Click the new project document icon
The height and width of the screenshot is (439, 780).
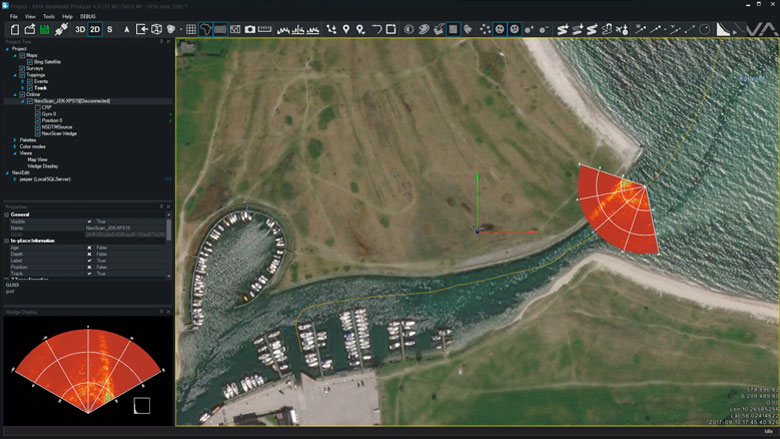tap(14, 29)
